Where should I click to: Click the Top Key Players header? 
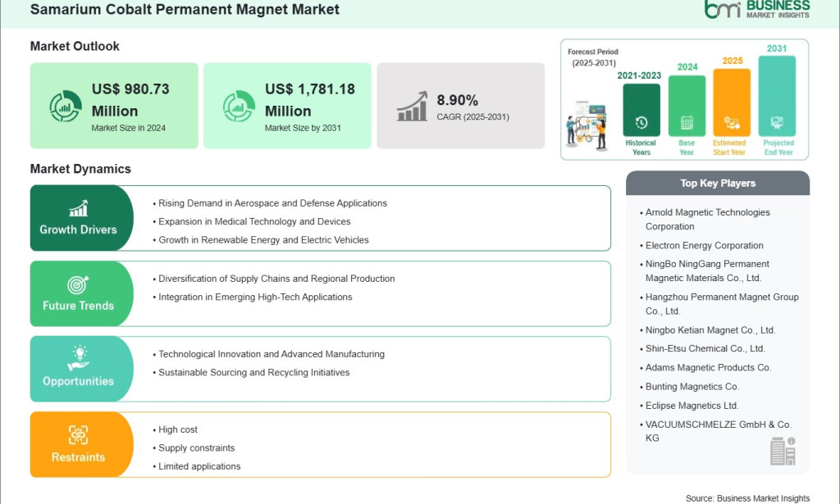718,183
